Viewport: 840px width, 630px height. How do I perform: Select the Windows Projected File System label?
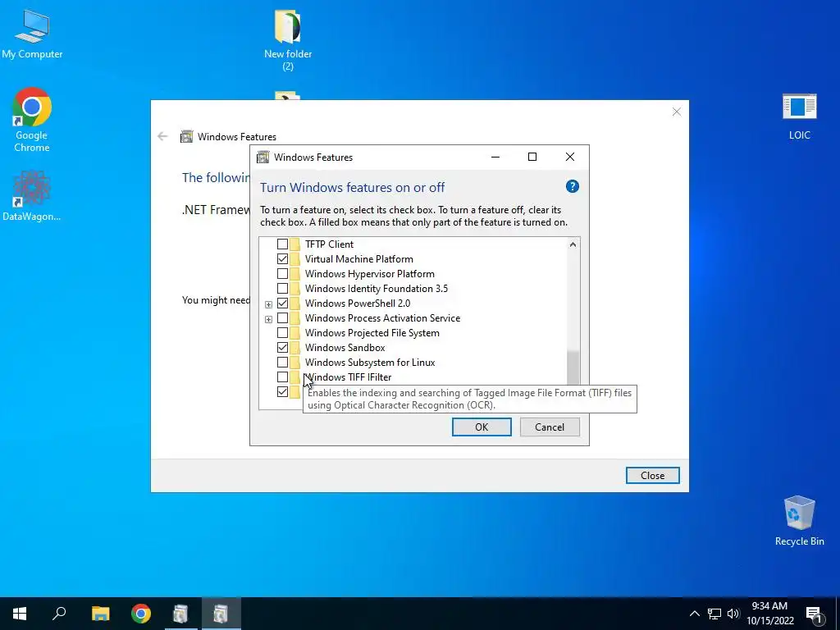click(372, 333)
